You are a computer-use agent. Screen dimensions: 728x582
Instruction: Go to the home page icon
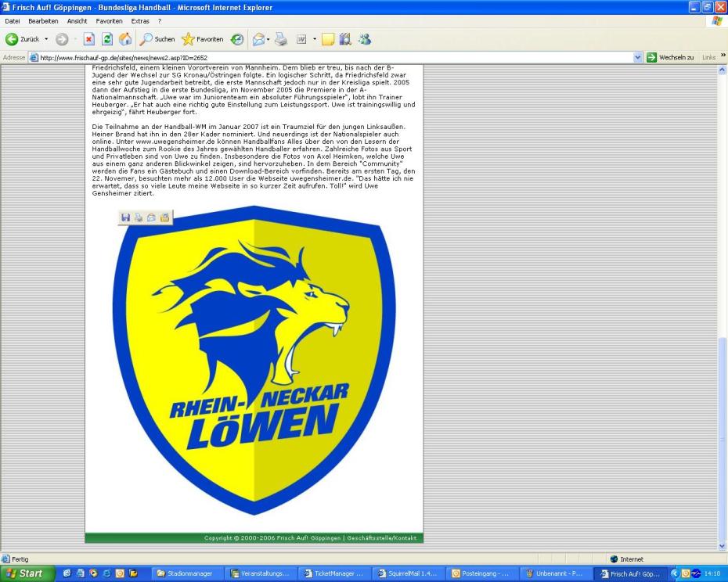(125, 39)
